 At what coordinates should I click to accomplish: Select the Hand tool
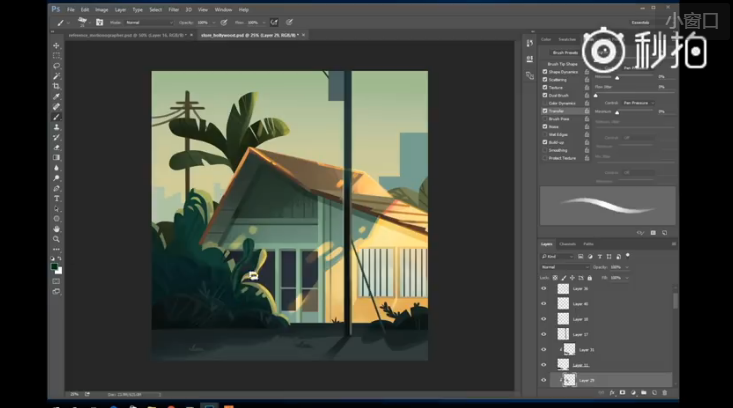[x=56, y=228]
